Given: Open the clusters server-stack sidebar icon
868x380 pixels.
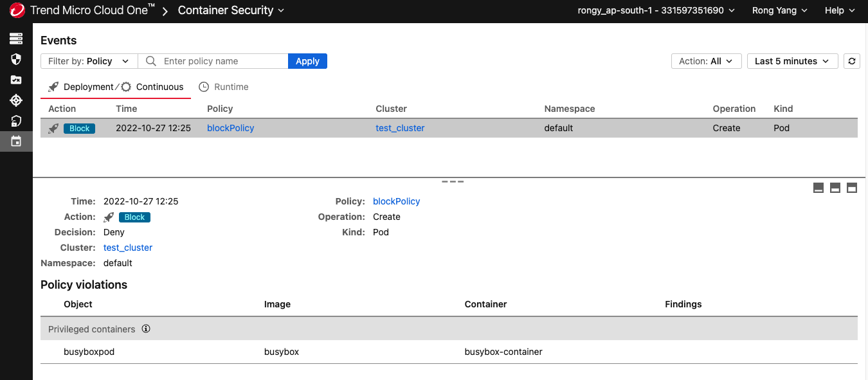Looking at the screenshot, I should [x=16, y=39].
